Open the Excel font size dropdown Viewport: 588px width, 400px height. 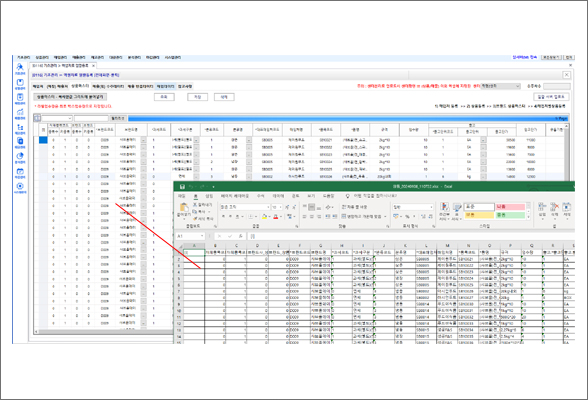click(x=280, y=207)
